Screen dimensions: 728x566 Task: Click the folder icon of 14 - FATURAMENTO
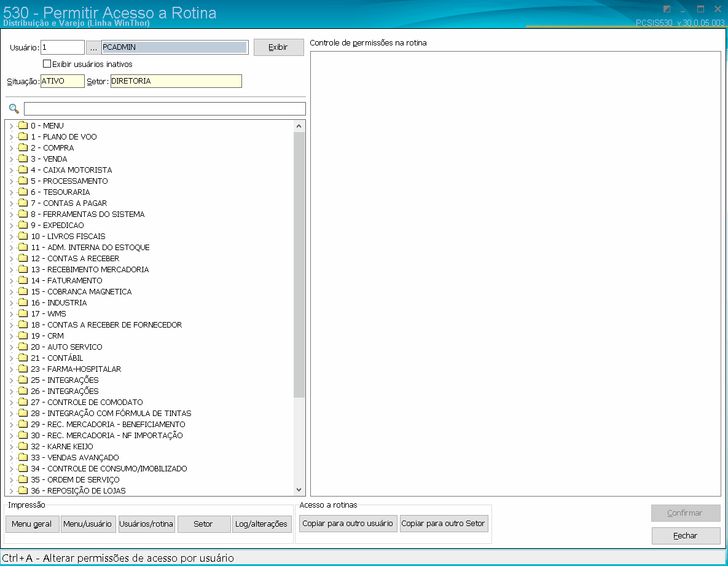pos(23,280)
